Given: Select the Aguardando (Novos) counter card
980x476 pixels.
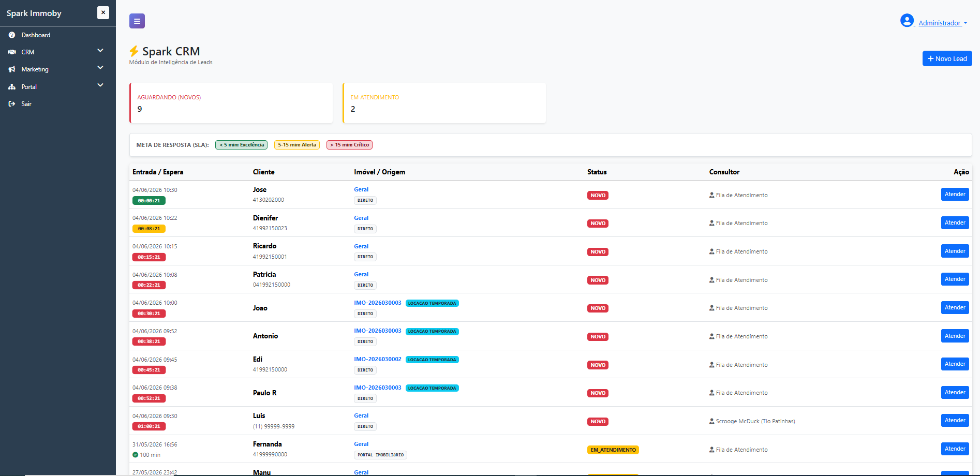Looking at the screenshot, I should [231, 103].
